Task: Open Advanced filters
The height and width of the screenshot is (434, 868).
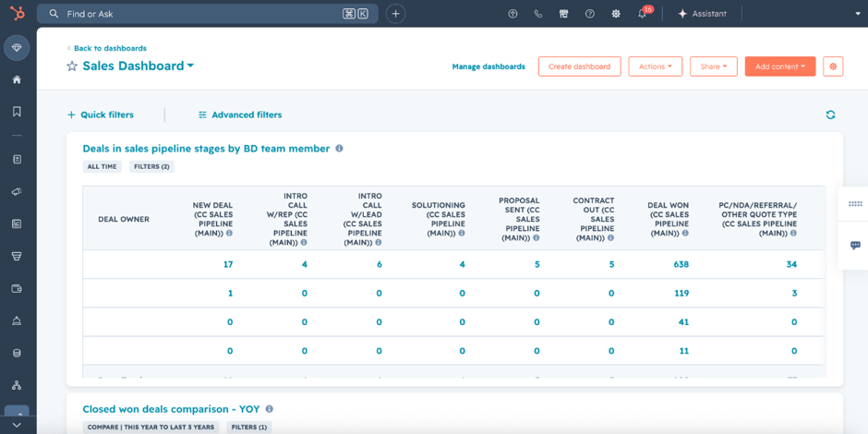Action: (240, 115)
